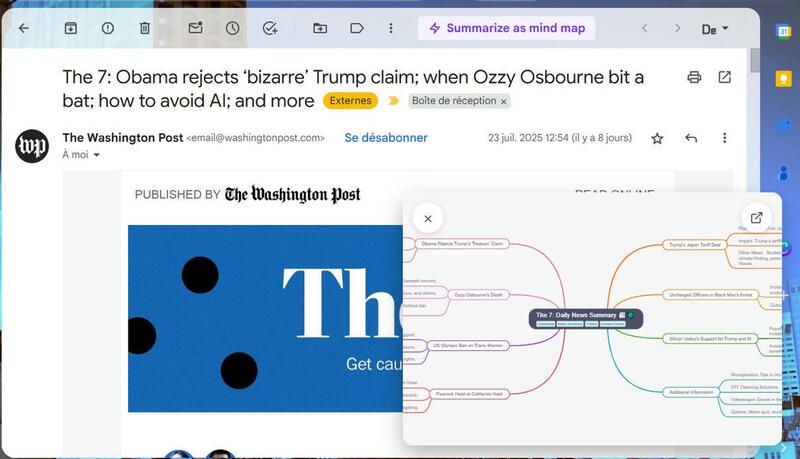Select the central The 7: Daily News Summary node
Image resolution: width=800 pixels, height=459 pixels.
pos(586,318)
